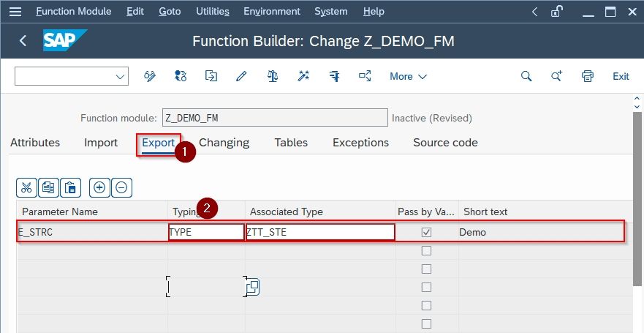This screenshot has height=333, width=644.
Task: Click the Display/Change glasses-pencil icon
Action: click(x=150, y=76)
